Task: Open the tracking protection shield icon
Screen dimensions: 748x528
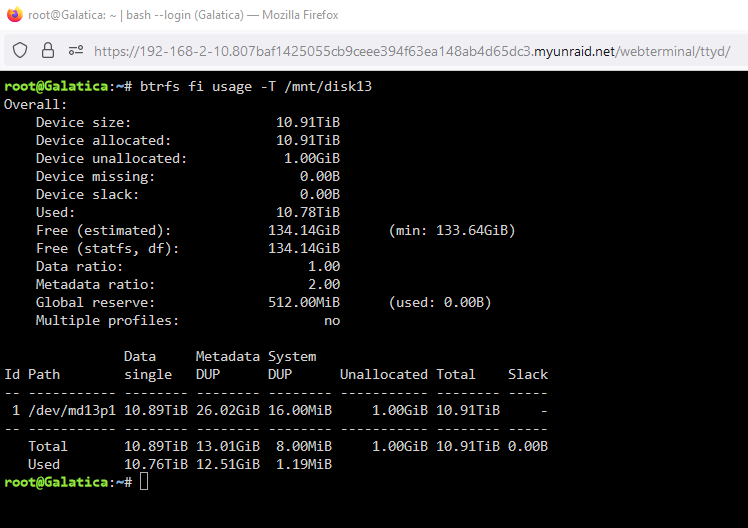Action: coord(20,50)
